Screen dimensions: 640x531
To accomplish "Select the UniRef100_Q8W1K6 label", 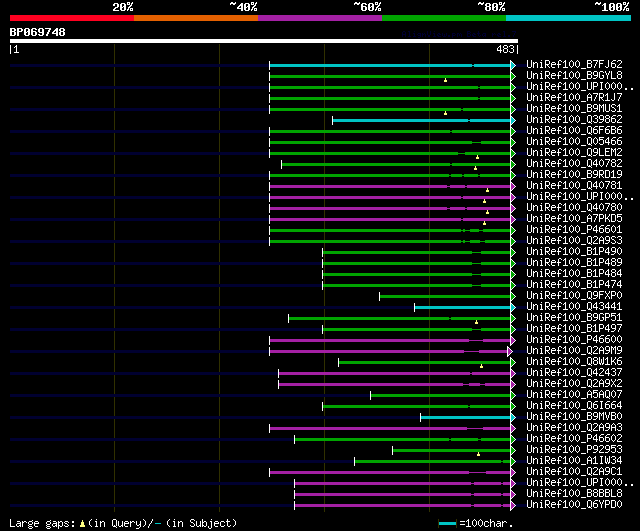I will pyautogui.click(x=574, y=362).
